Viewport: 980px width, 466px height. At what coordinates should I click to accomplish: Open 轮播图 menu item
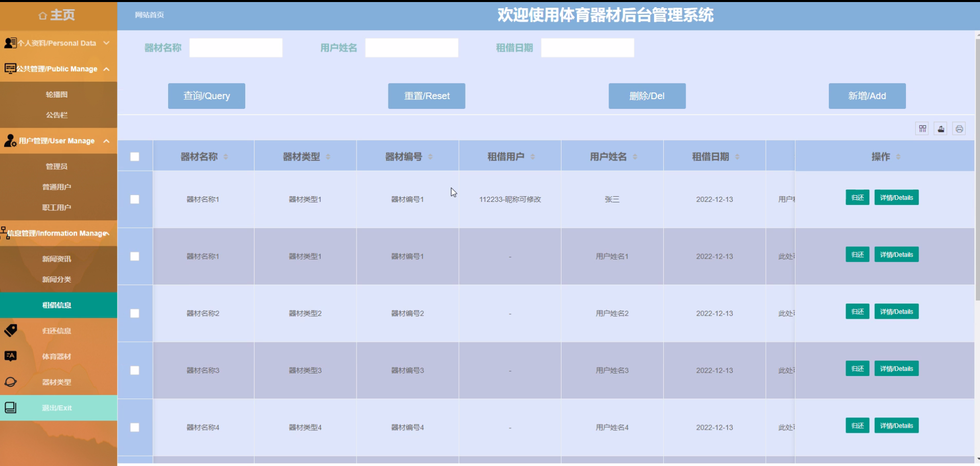pyautogui.click(x=57, y=95)
